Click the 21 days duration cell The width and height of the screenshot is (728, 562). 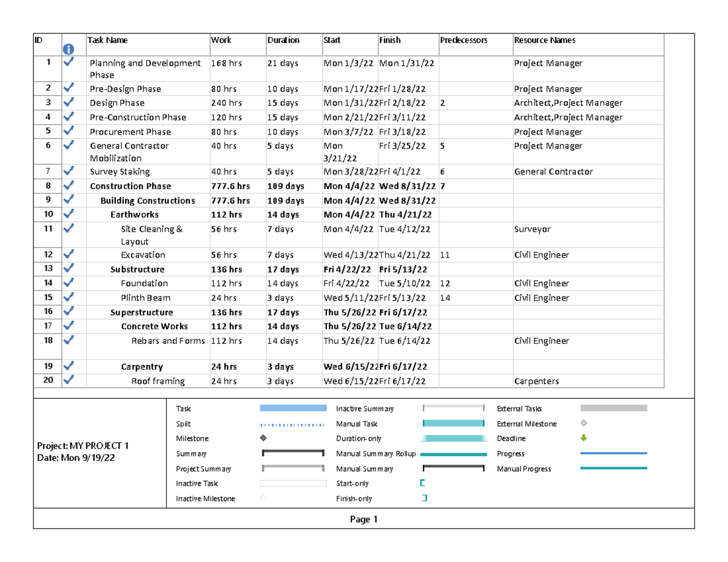pos(283,62)
